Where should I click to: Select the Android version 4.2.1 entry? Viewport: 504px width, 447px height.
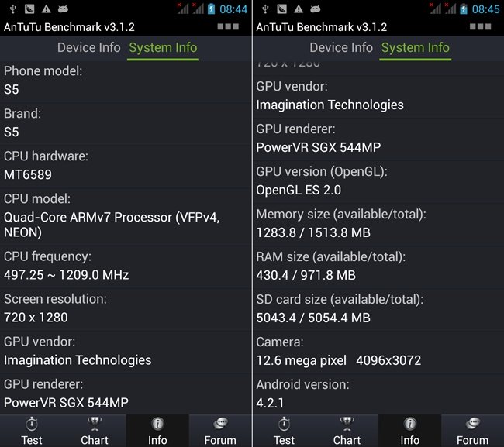[378, 394]
